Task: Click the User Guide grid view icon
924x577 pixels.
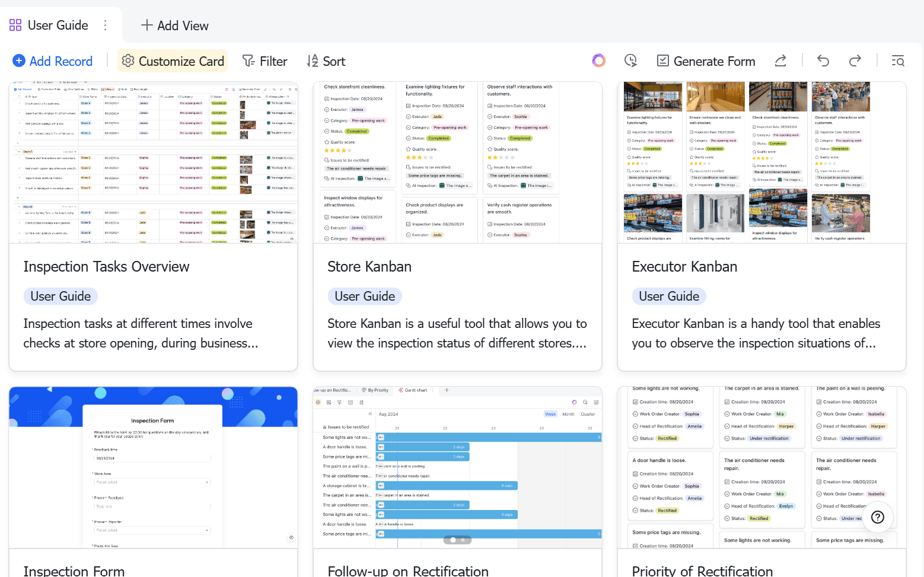Action: click(15, 25)
